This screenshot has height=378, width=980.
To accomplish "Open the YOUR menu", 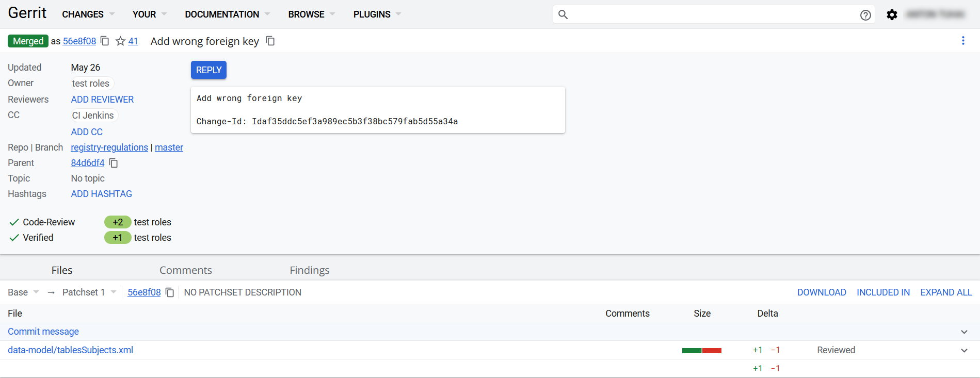I will [150, 14].
